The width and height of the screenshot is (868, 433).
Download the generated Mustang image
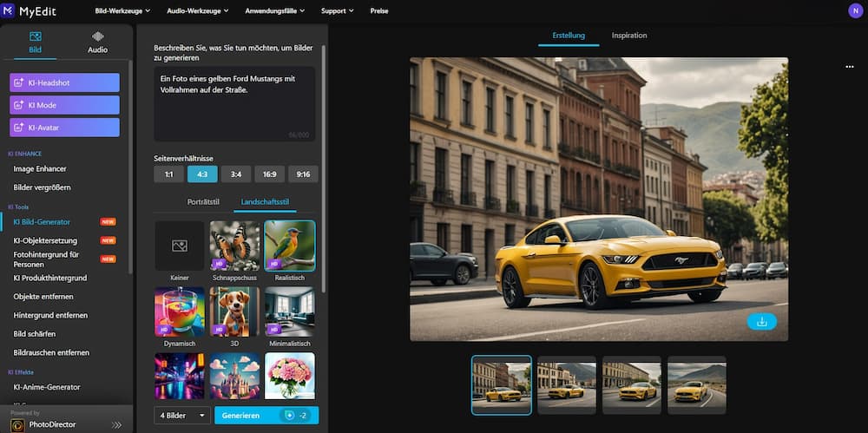coord(761,321)
